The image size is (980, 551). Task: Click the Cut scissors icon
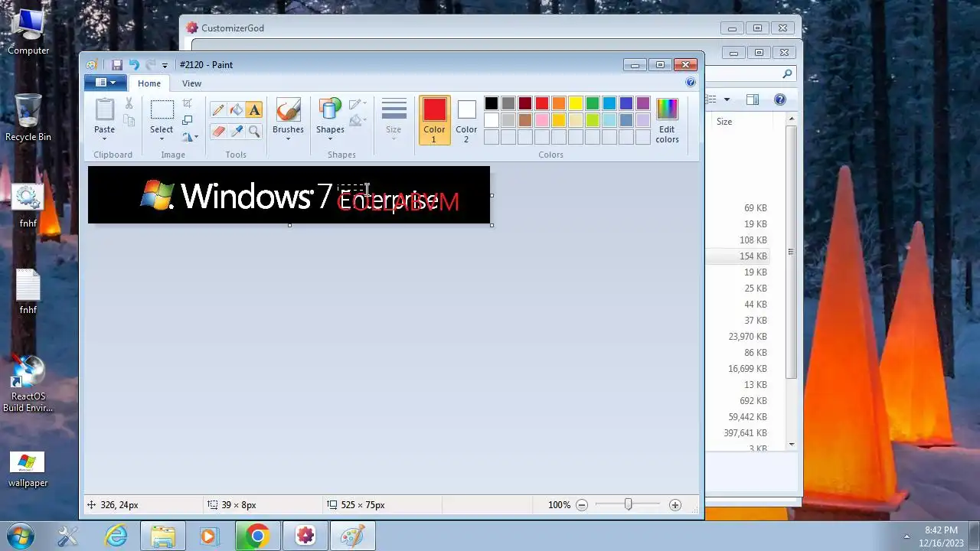point(129,103)
